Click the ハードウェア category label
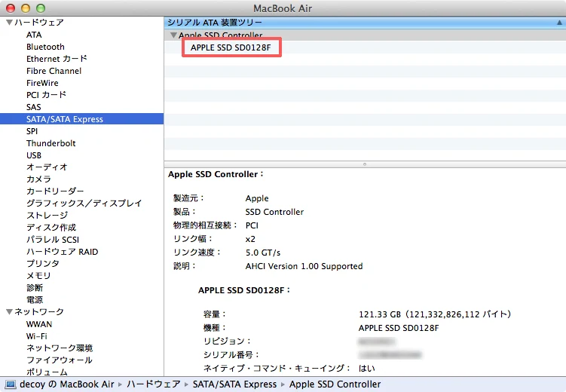The image size is (566, 392). point(39,23)
